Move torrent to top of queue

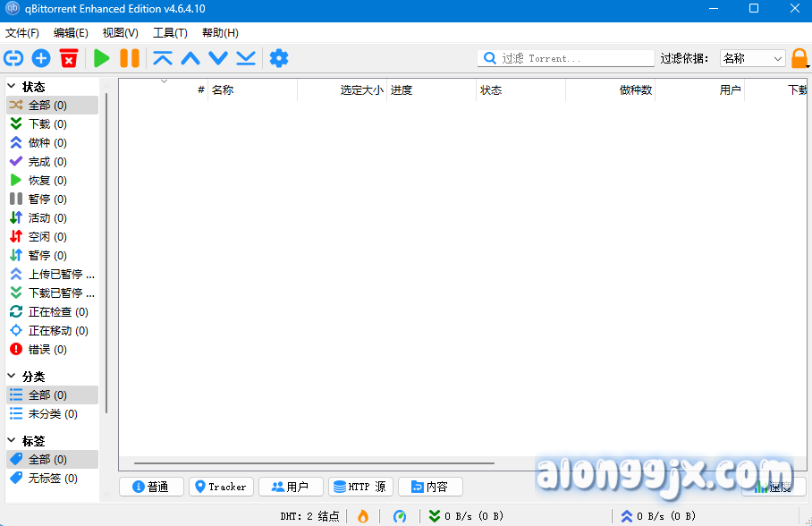[x=162, y=58]
